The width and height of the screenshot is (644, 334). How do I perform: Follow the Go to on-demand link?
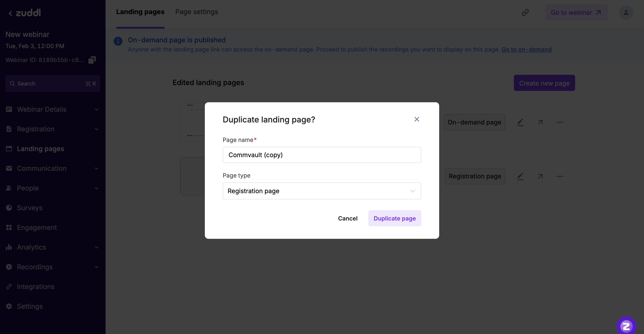click(526, 49)
